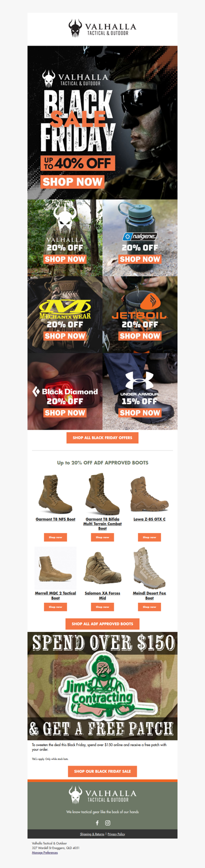Shop Now under Nalgene 20% off tile
205x868 pixels.
click(x=140, y=259)
